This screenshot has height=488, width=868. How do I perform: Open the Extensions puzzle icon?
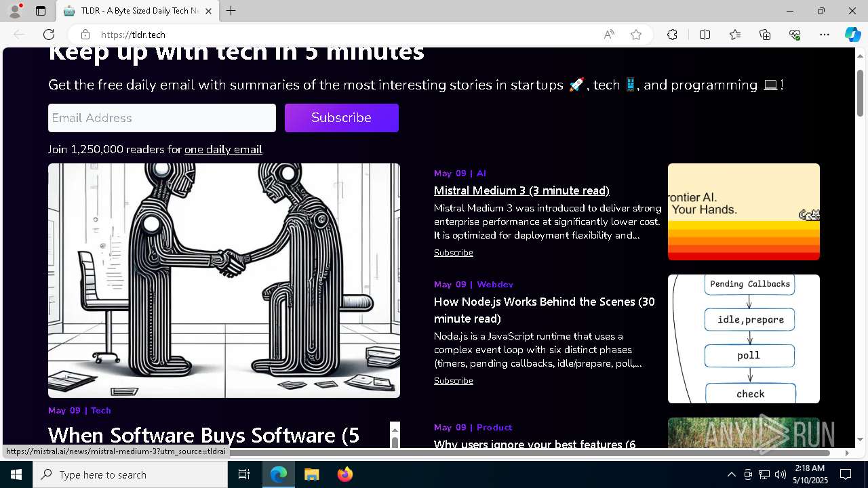672,35
